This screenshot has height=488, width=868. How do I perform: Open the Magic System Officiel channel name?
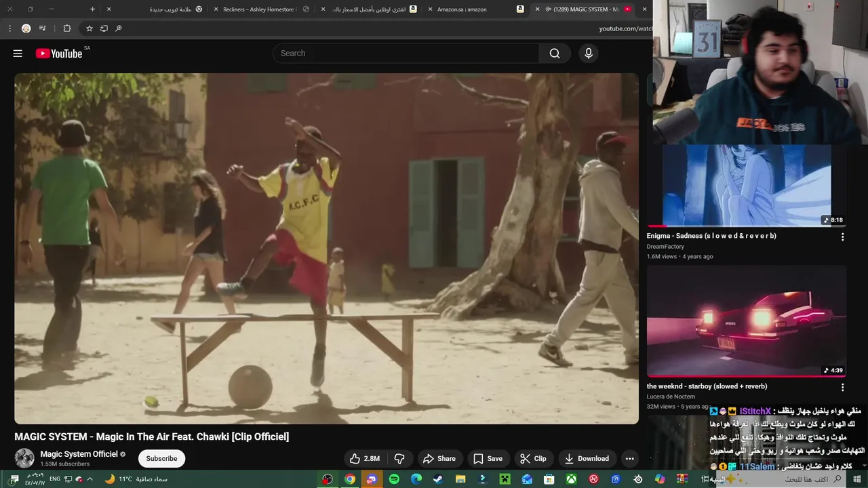(79, 454)
